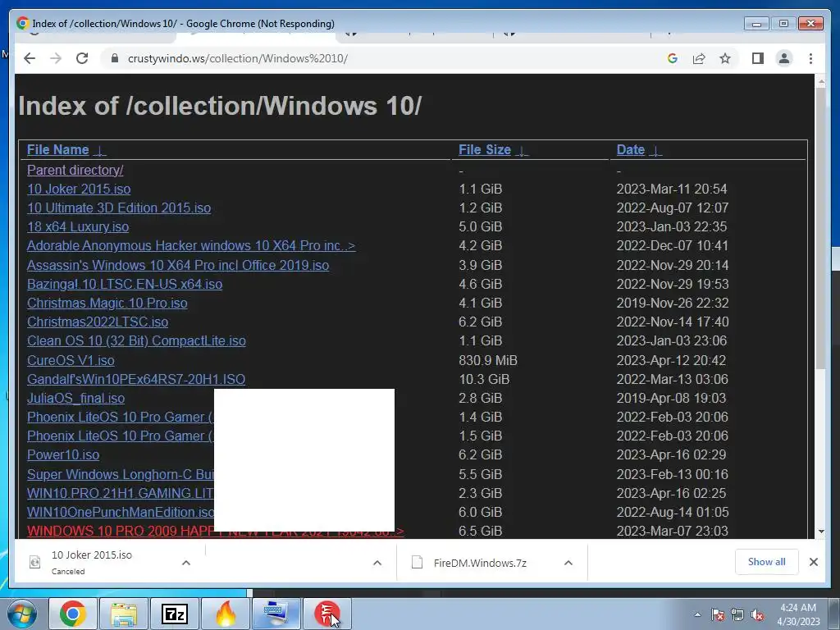Sort listing by Date
840x630 pixels.
click(x=631, y=150)
